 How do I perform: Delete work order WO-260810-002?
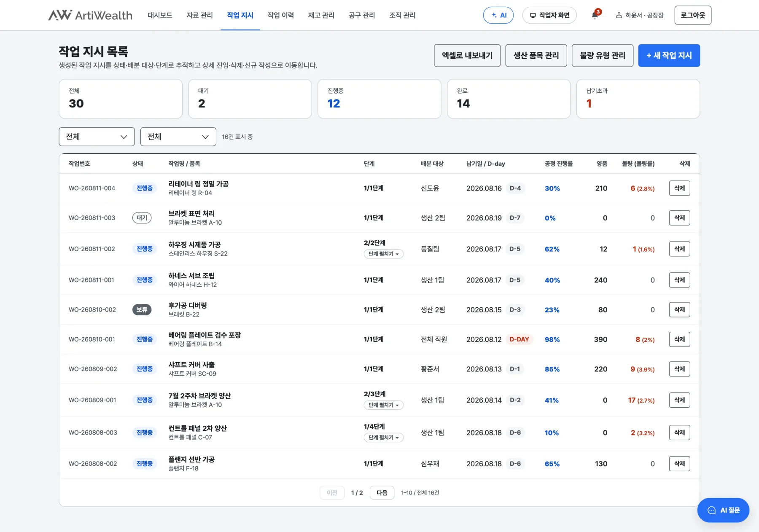coord(679,309)
